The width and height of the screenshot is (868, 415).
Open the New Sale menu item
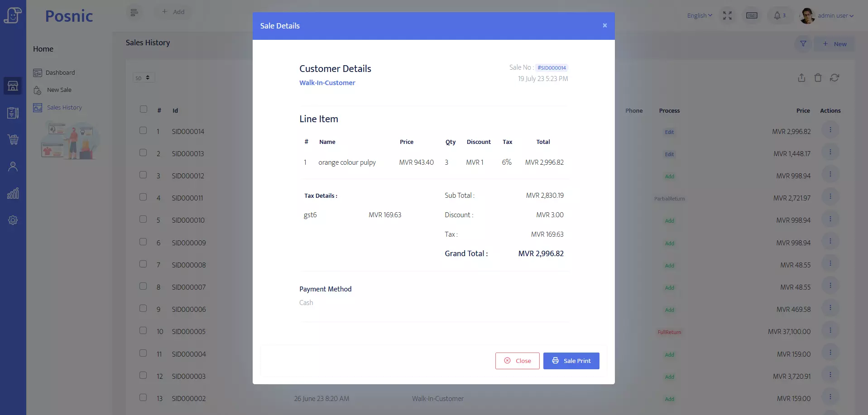(x=59, y=90)
